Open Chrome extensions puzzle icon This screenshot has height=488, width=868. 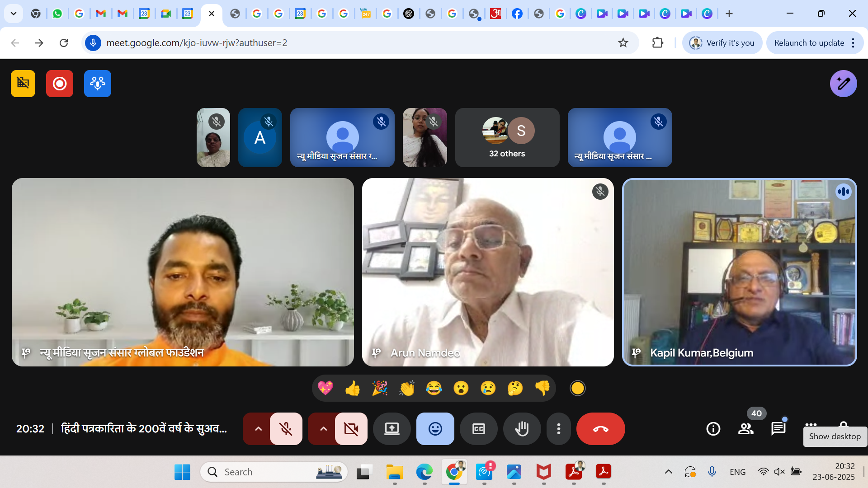(x=658, y=43)
